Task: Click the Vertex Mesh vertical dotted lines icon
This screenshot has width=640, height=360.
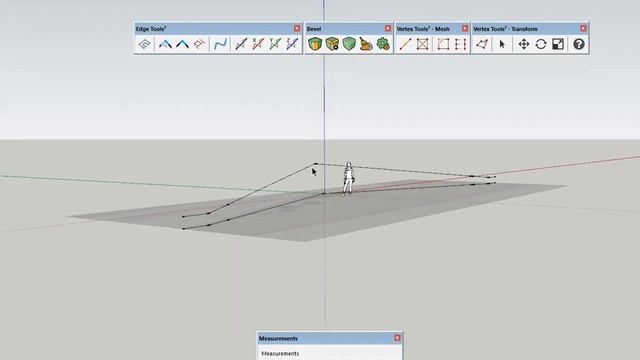Action: [460, 44]
